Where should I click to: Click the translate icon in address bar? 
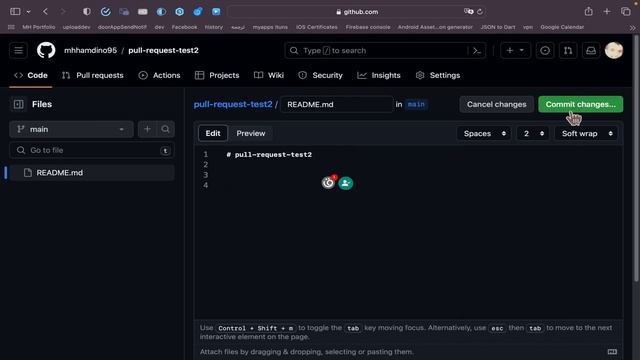(x=468, y=11)
